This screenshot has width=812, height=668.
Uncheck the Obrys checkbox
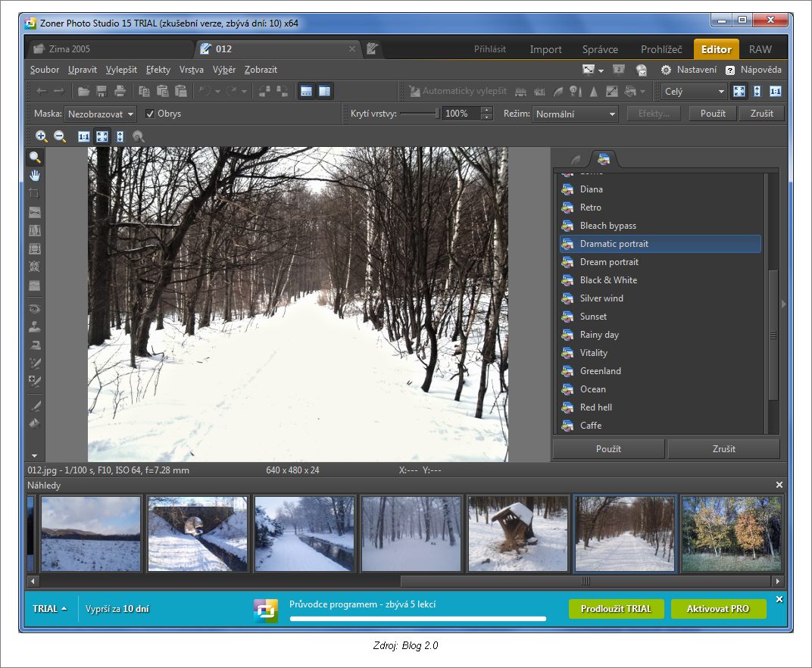coord(150,114)
